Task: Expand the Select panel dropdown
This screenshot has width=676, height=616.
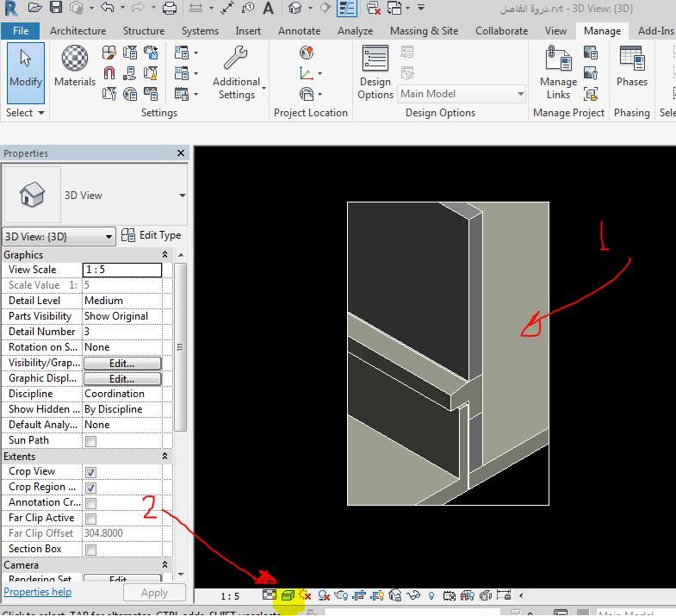Action: (x=26, y=113)
